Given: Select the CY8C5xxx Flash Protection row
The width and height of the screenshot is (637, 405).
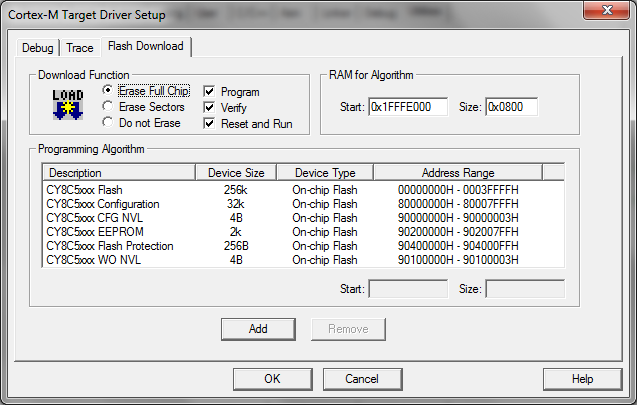Looking at the screenshot, I should tap(109, 246).
